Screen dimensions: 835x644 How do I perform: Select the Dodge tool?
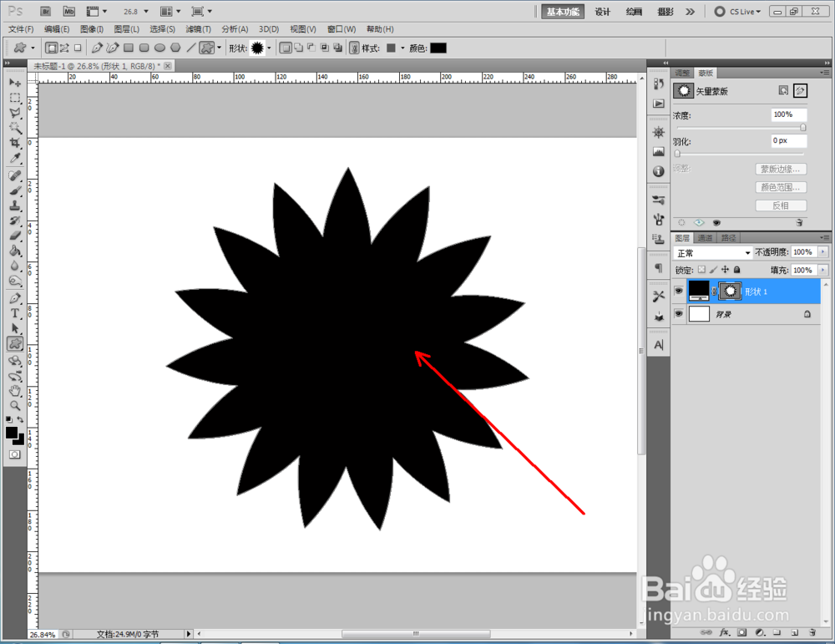[x=15, y=281]
